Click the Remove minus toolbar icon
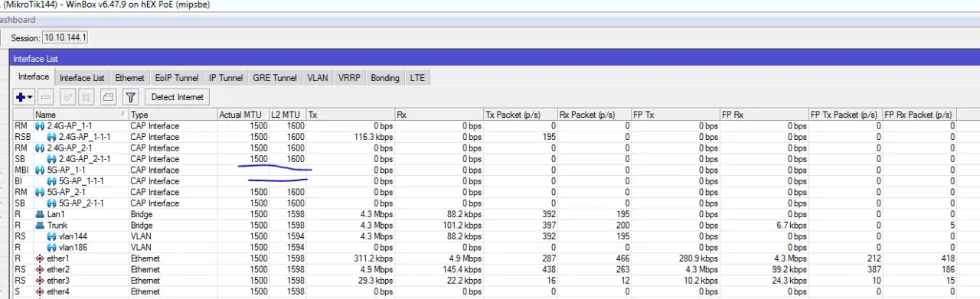 click(46, 97)
